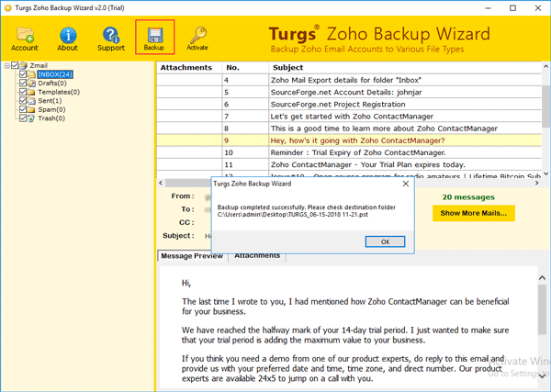This screenshot has width=551, height=392.
Task: Select the Zmail root label
Action: tap(39, 66)
